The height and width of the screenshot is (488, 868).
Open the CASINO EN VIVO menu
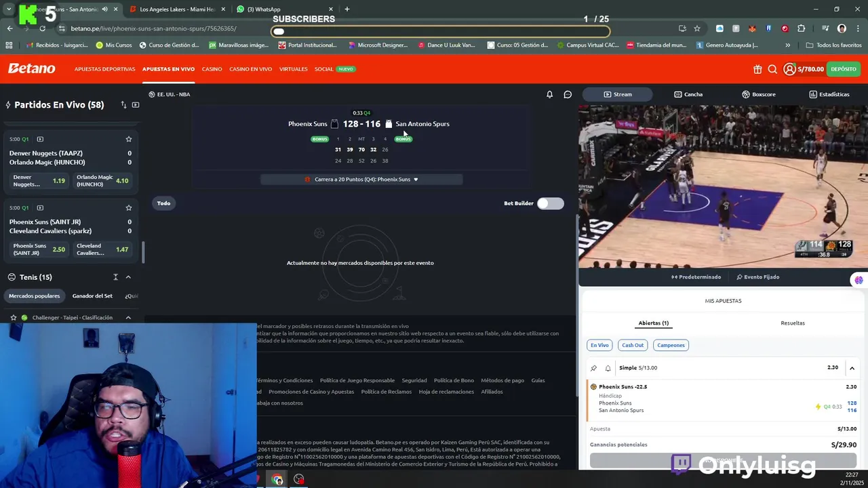pyautogui.click(x=250, y=69)
